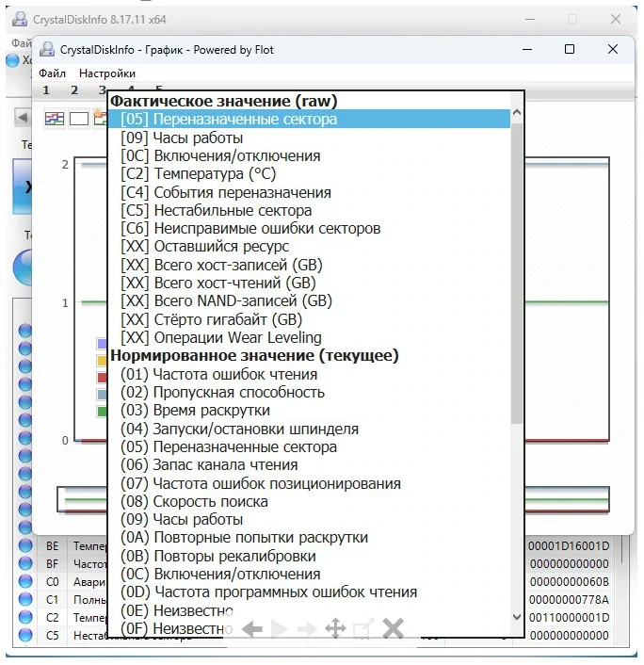Screen dimensions: 644x665
Task: Click the gray back arrow in overlay toolbar
Action: coord(252,629)
